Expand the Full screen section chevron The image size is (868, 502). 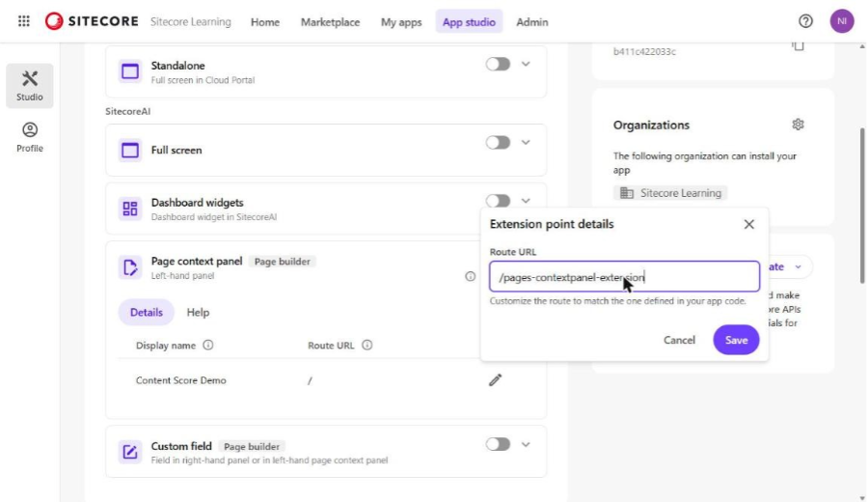(x=526, y=143)
